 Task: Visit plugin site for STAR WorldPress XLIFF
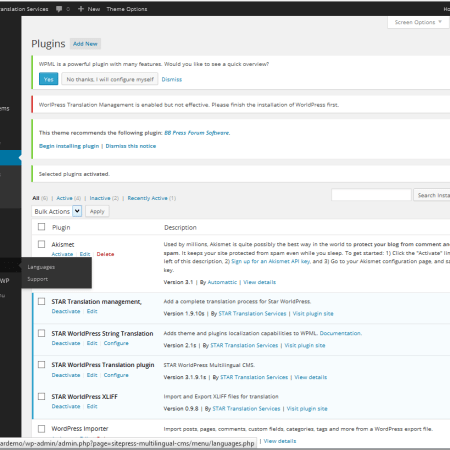307,409
